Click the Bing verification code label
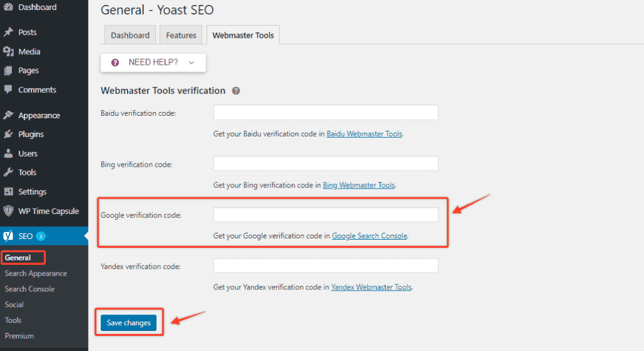 tap(136, 164)
